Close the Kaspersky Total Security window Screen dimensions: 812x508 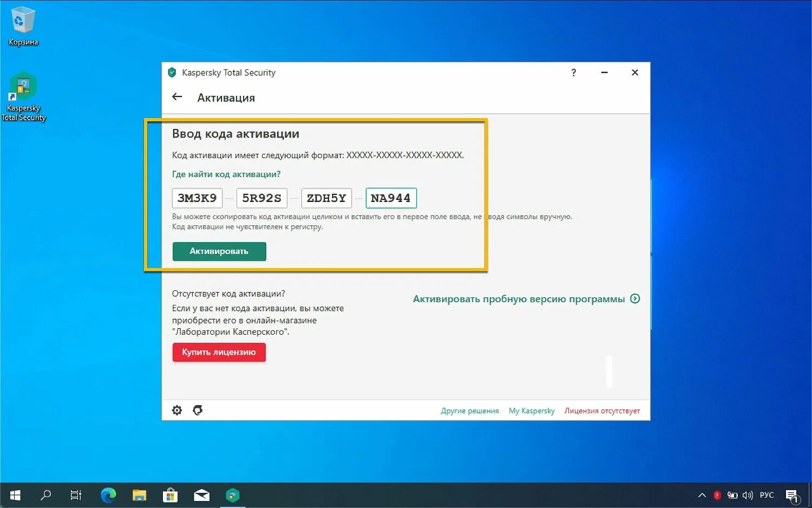click(635, 73)
